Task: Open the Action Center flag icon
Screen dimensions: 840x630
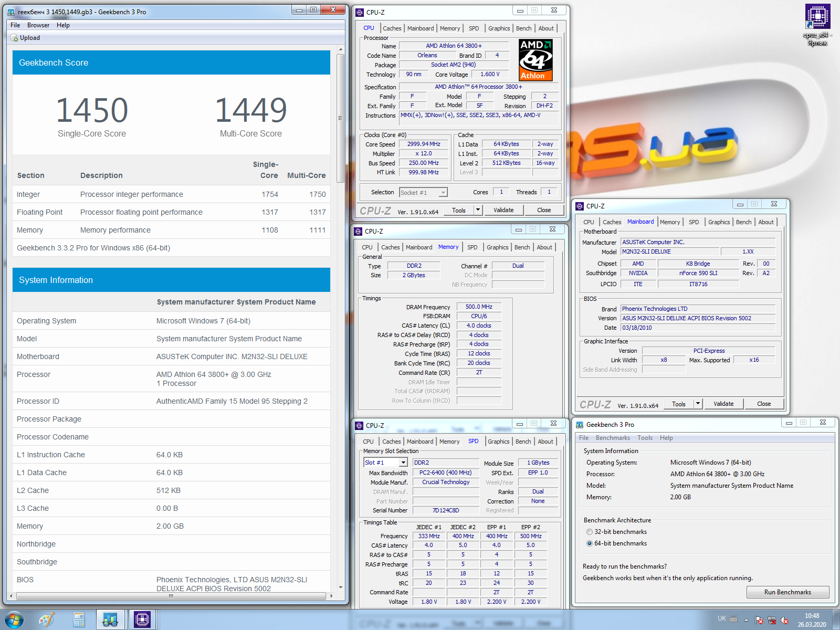Action: click(x=759, y=620)
